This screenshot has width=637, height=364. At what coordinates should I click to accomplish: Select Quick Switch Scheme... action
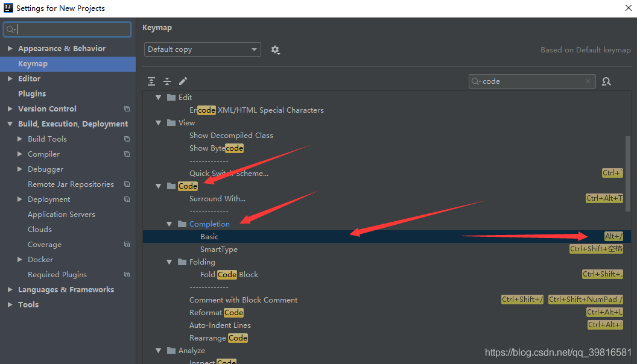(x=229, y=174)
